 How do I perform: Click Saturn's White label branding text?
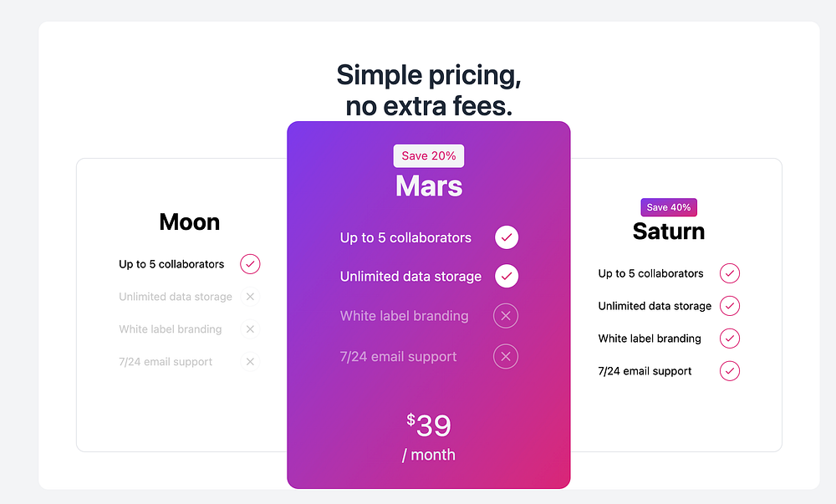click(x=650, y=339)
